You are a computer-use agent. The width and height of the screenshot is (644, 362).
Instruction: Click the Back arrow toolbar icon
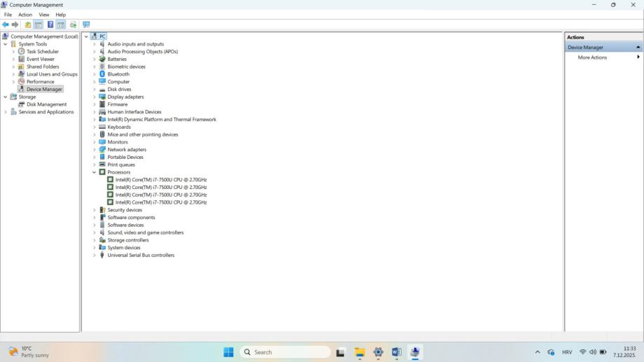click(x=6, y=25)
